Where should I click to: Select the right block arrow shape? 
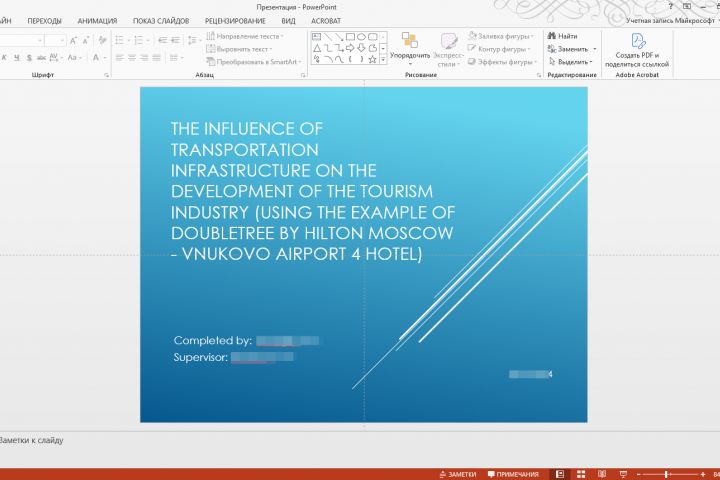[350, 48]
